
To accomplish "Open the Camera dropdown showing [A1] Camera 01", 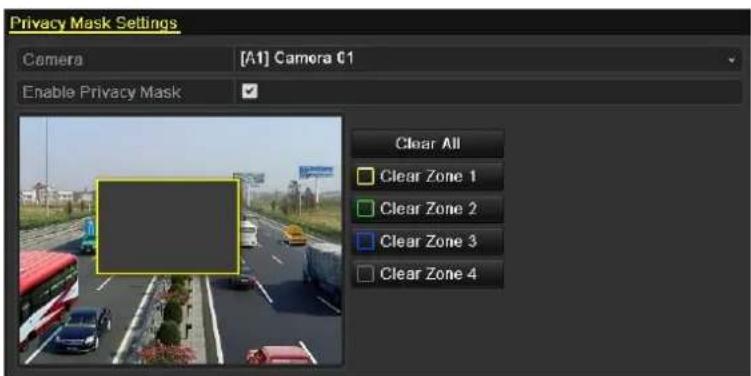I will tap(488, 59).
